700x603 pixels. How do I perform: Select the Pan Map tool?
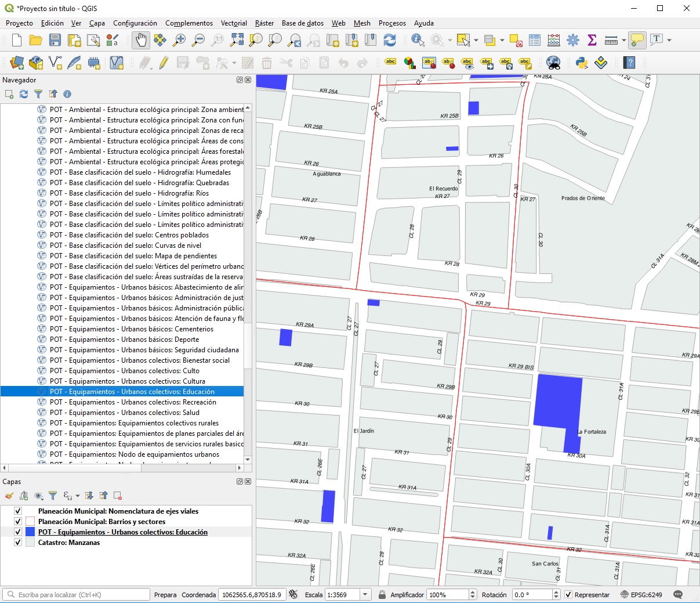[x=140, y=40]
